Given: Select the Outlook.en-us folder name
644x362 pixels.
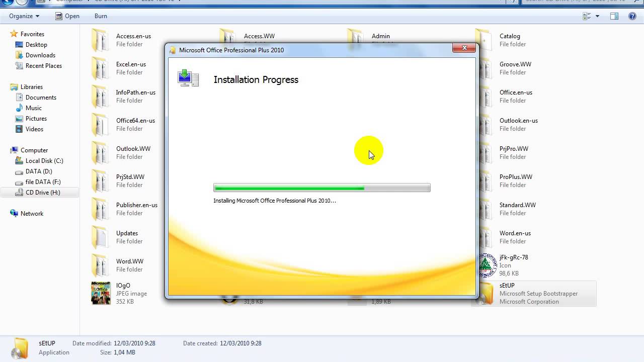Looking at the screenshot, I should click(x=519, y=121).
